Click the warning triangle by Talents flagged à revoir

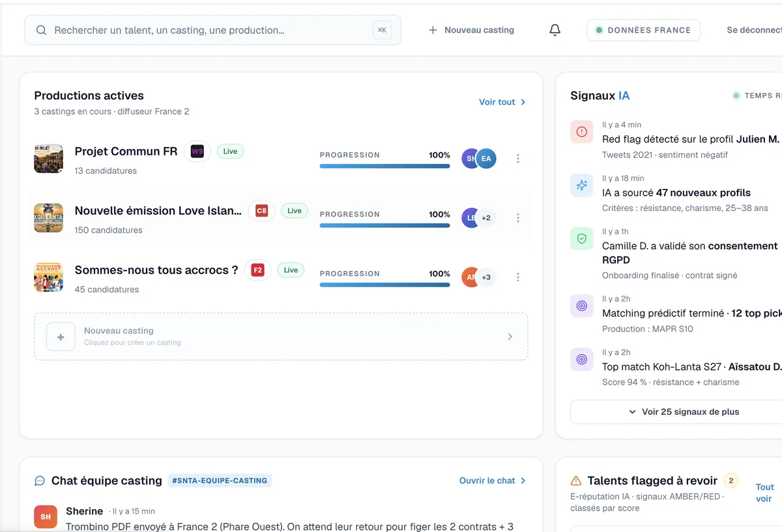576,481
